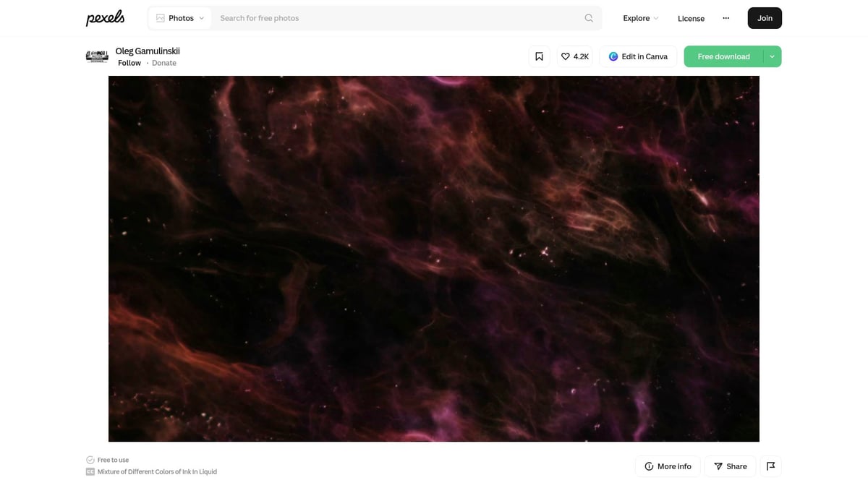Bookmark the photo to a collection

point(539,56)
